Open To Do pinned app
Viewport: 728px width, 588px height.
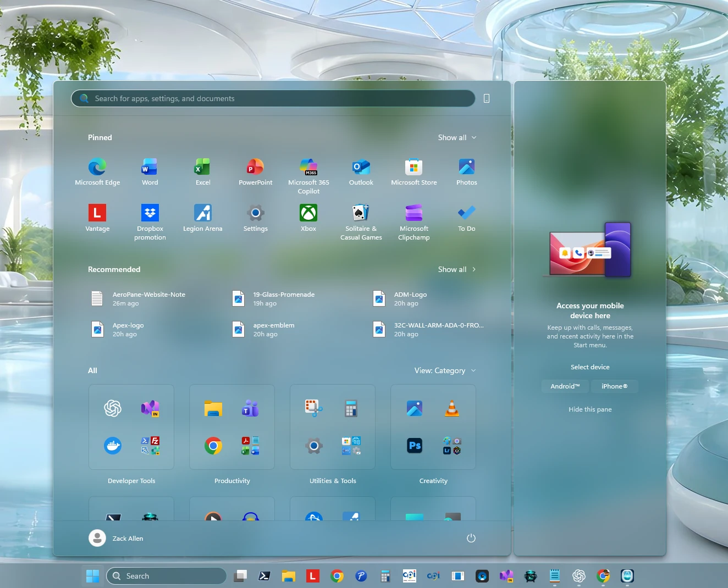pos(466,218)
